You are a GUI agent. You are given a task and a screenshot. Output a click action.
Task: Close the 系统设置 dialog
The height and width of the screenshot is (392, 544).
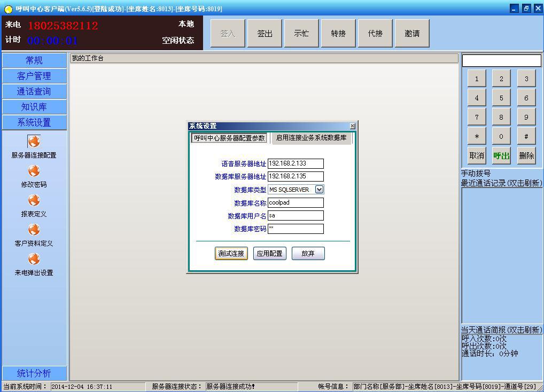[352, 126]
